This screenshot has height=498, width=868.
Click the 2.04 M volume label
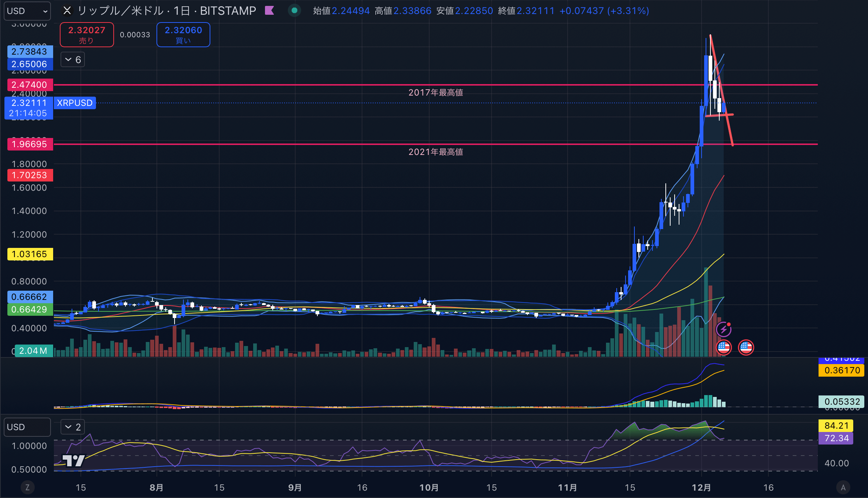click(33, 351)
